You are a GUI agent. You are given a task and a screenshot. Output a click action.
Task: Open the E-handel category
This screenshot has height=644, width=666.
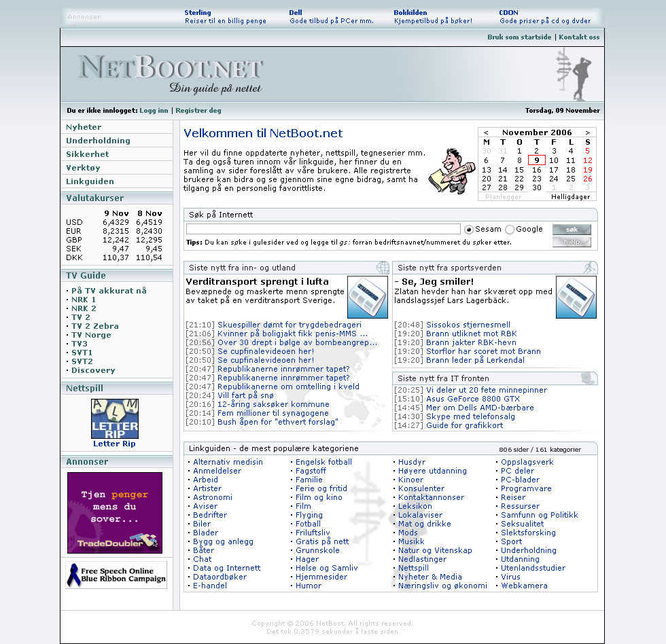(x=210, y=586)
